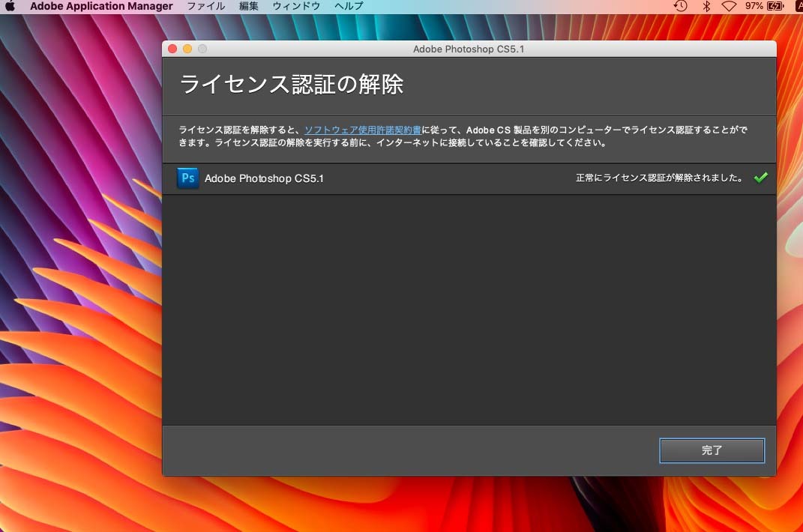Select the Adobe Photoshop CS5.1 product name
Viewport: 803px width, 532px height.
[x=264, y=178]
